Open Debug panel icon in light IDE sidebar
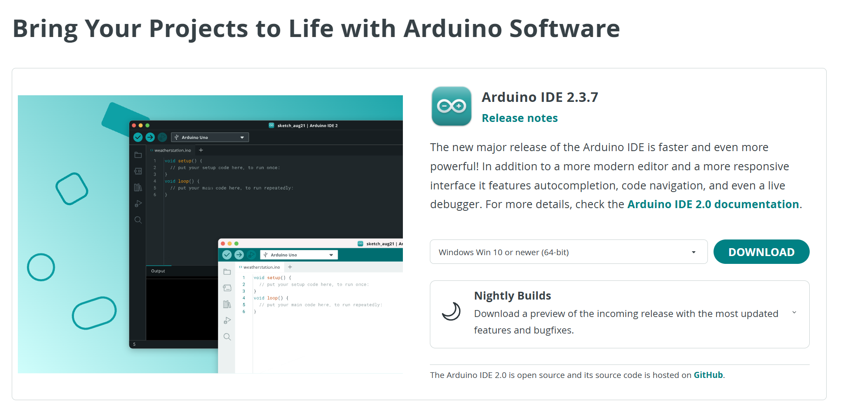868x408 pixels. click(x=227, y=320)
